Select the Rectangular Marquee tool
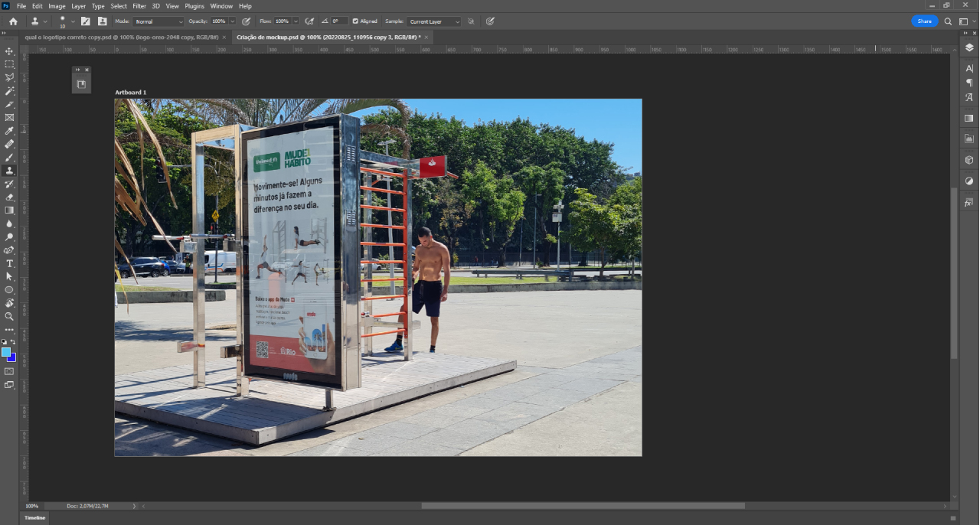This screenshot has width=980, height=525. click(x=9, y=64)
